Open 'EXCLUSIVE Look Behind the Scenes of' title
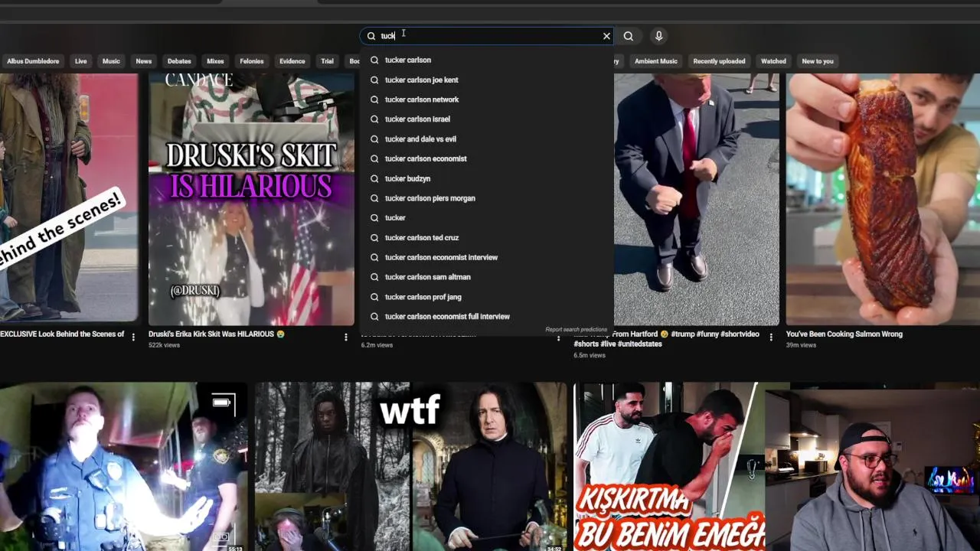The height and width of the screenshot is (551, 980). (62, 334)
